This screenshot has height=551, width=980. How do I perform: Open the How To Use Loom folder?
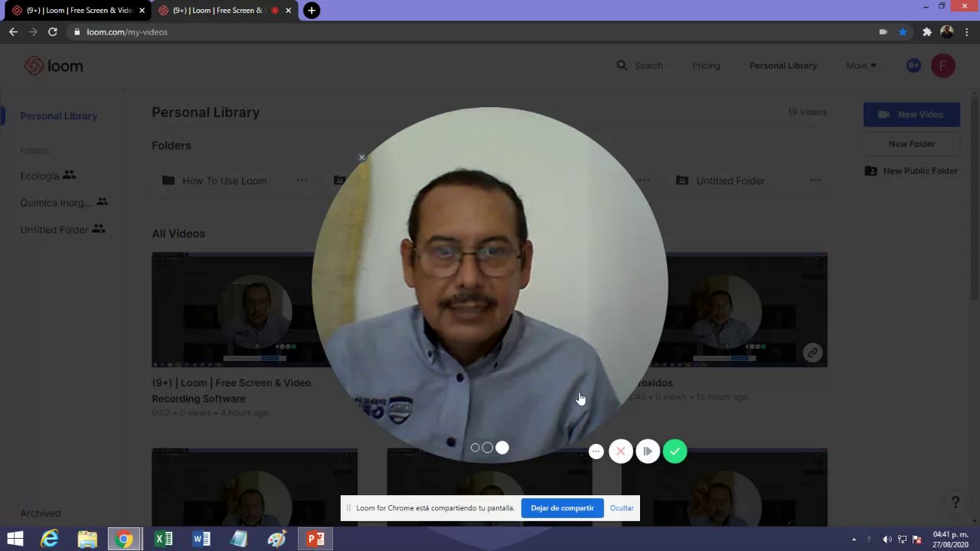point(224,181)
